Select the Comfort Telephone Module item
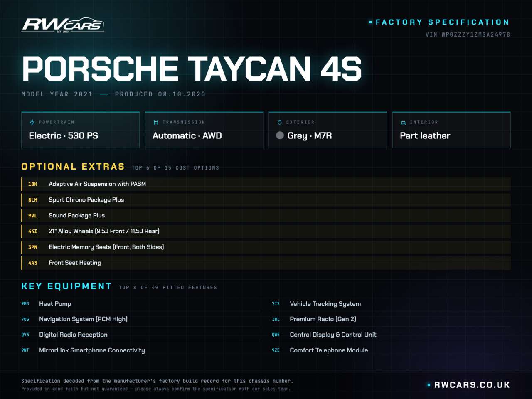This screenshot has width=532, height=399. (391, 350)
